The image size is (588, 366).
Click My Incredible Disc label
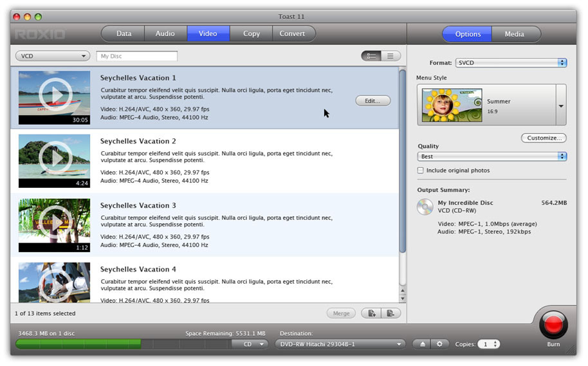(x=465, y=203)
